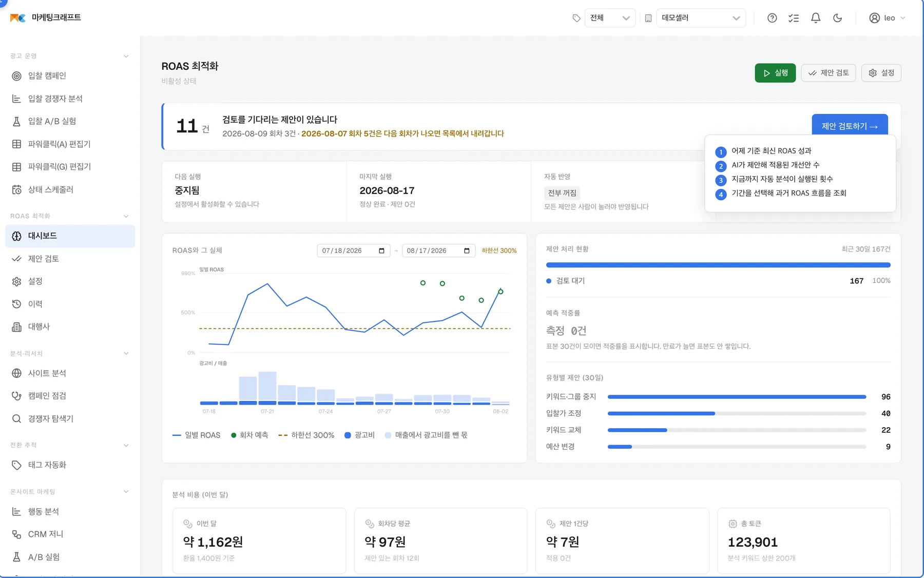Toggle 일별 ROAS legend item
The width and height of the screenshot is (924, 578).
197,435
